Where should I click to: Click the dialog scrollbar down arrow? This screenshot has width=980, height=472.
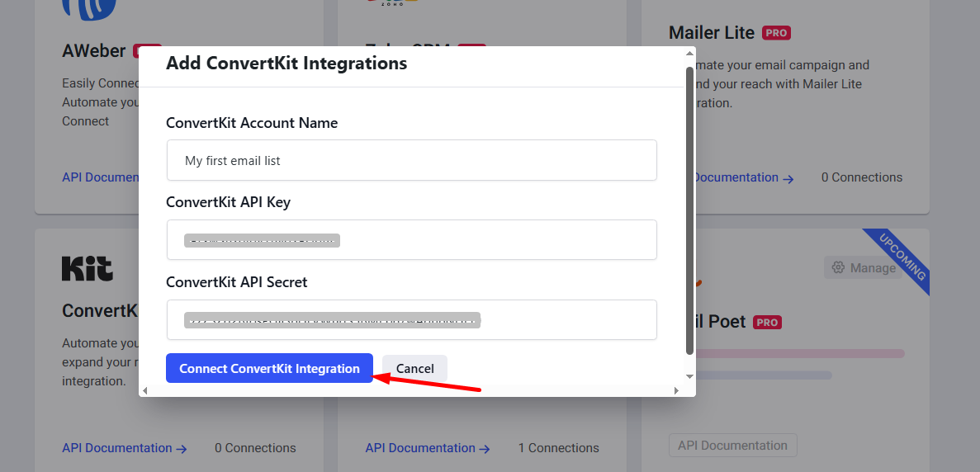coord(689,376)
